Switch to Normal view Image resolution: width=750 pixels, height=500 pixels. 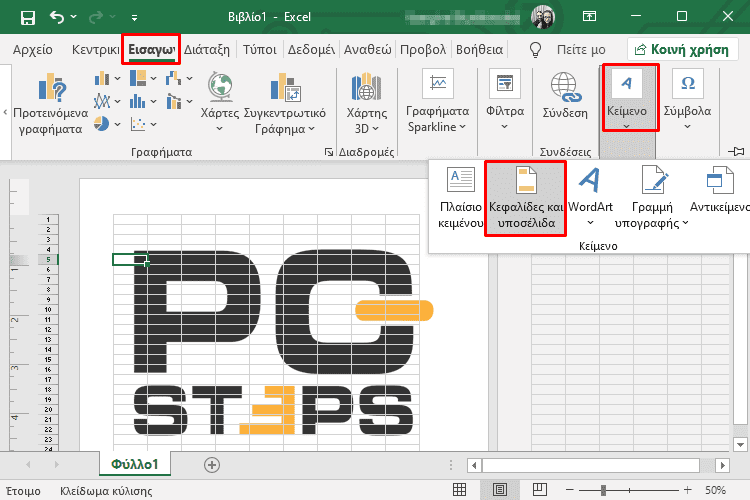460,489
